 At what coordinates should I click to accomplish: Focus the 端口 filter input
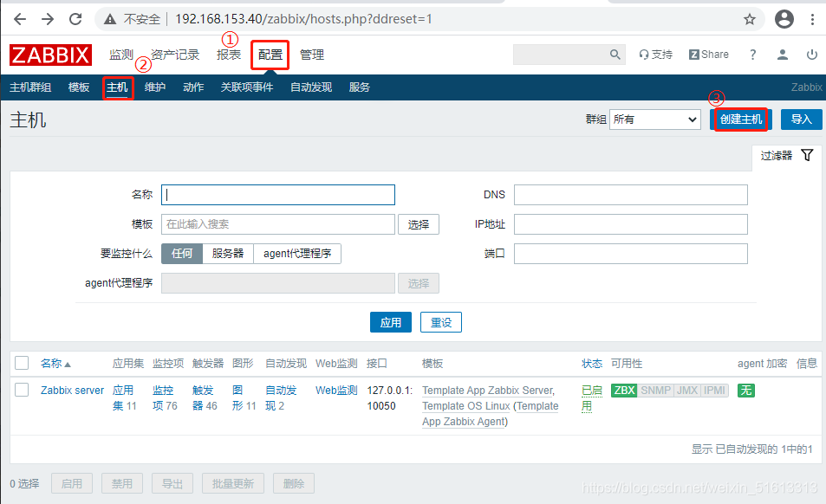click(x=631, y=254)
